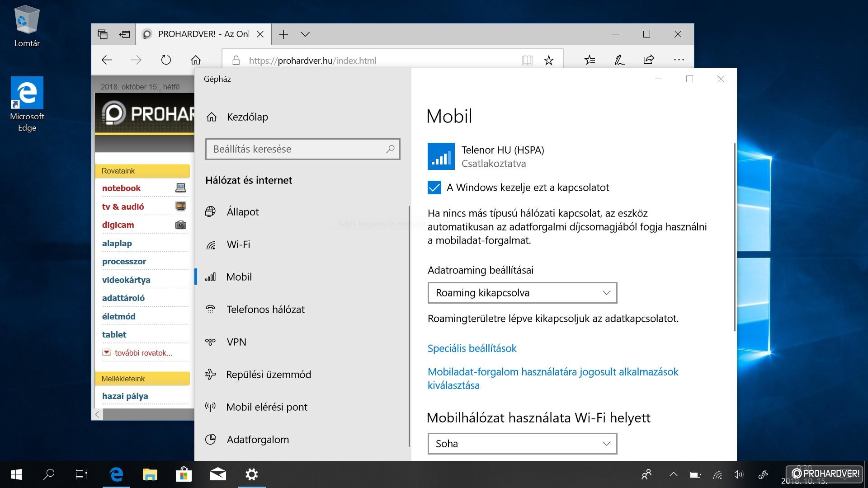The image size is (868, 488).
Task: Open Edge favorites hub icon
Action: 590,60
